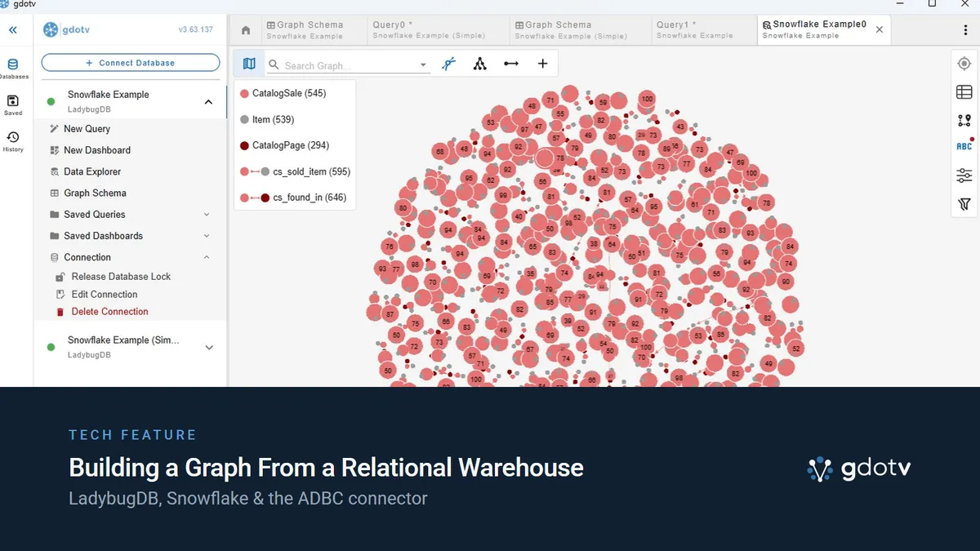980x551 pixels.
Task: Close the Snowflake Example0 tab
Action: (x=880, y=29)
